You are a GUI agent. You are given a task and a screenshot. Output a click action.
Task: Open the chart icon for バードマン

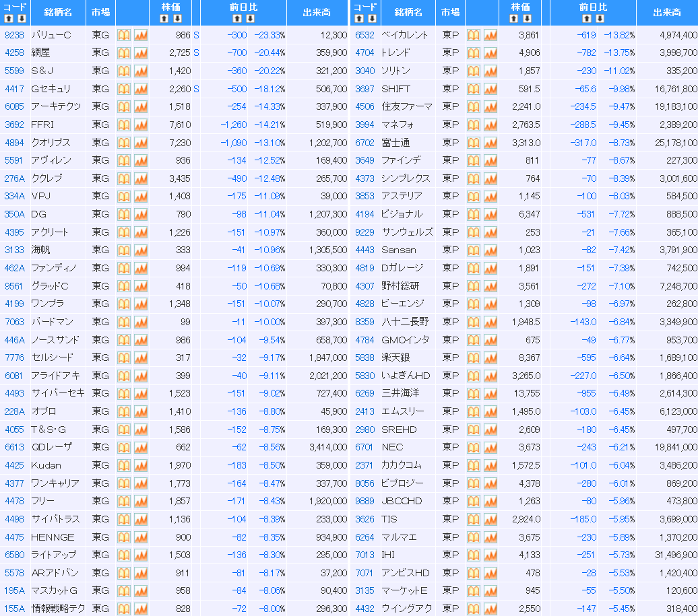[141, 322]
